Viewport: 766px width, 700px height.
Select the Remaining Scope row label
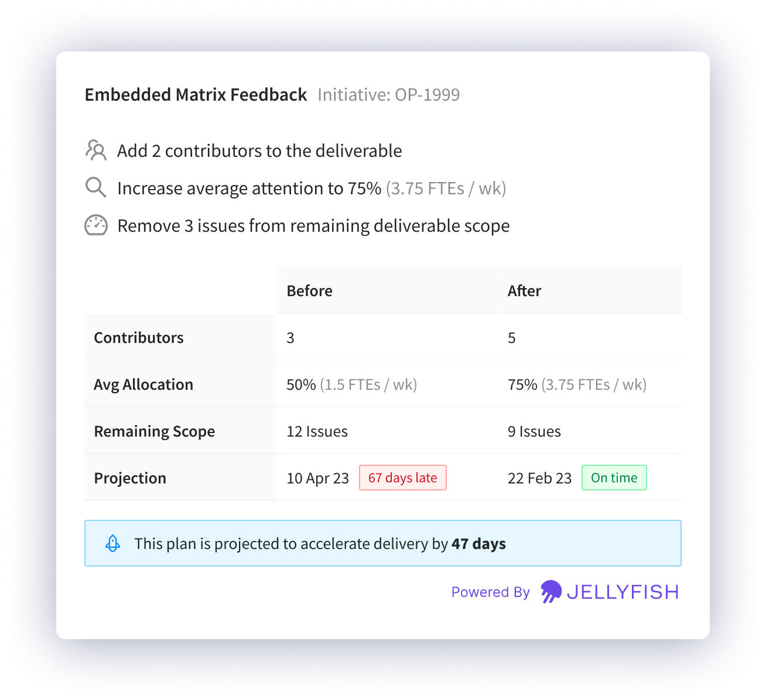coord(155,431)
